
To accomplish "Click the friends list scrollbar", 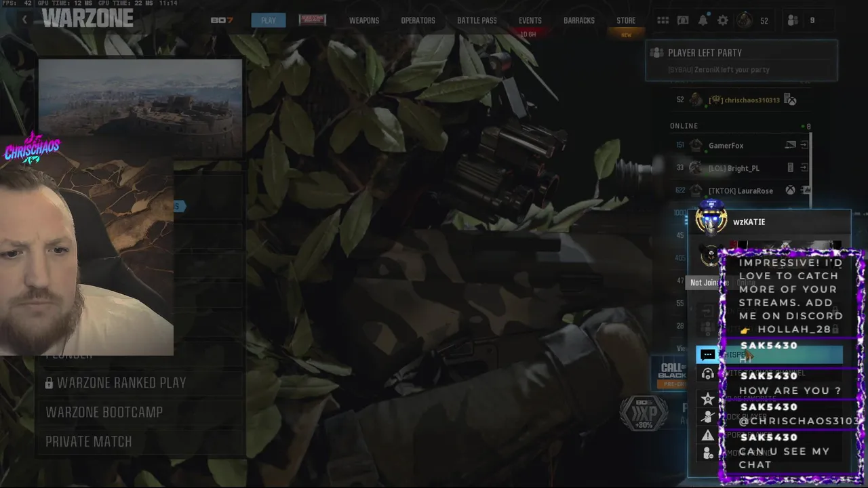I will click(x=810, y=169).
